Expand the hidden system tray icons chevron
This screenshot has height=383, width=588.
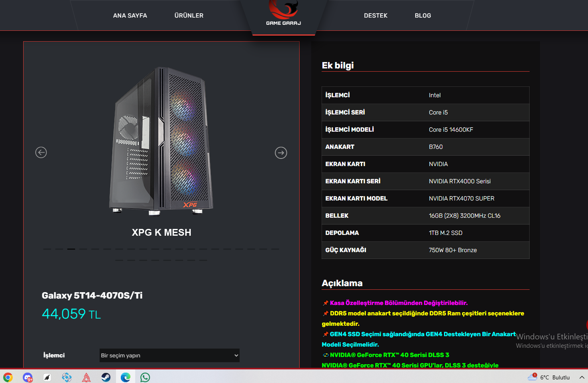[x=582, y=377]
